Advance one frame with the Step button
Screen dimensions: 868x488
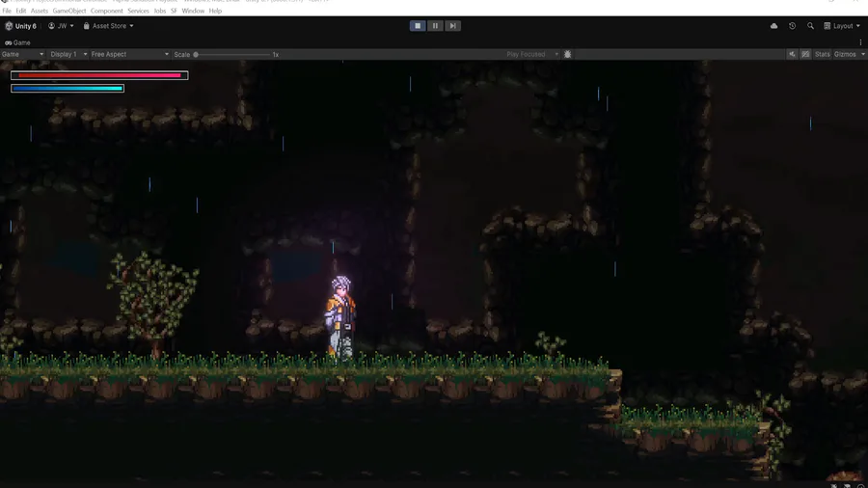tap(453, 26)
